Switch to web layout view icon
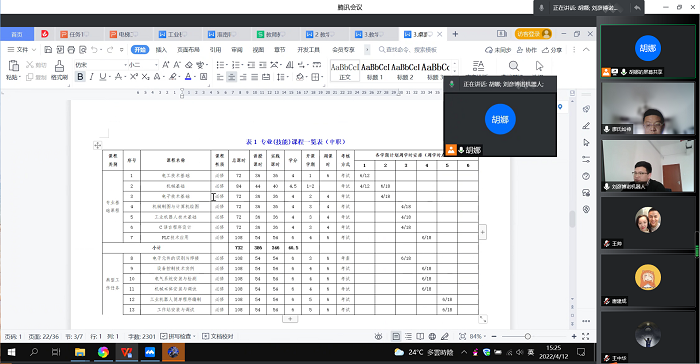The height and width of the screenshot is (364, 700). [432, 336]
